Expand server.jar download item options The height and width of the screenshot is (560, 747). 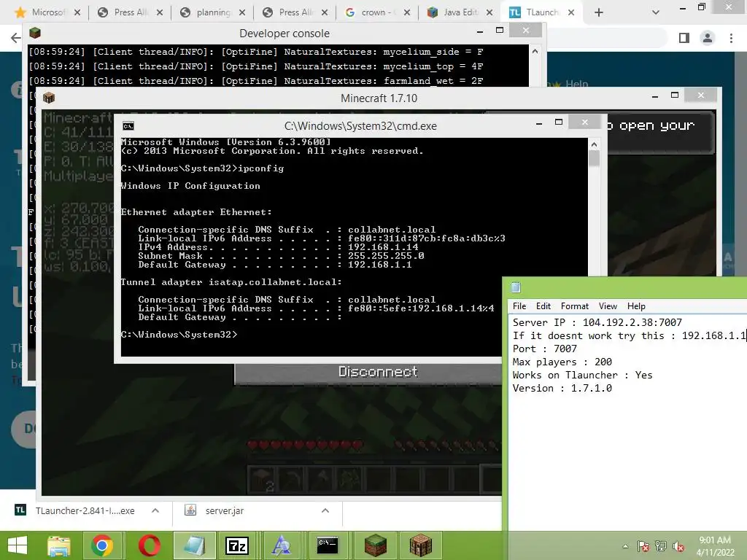325,510
